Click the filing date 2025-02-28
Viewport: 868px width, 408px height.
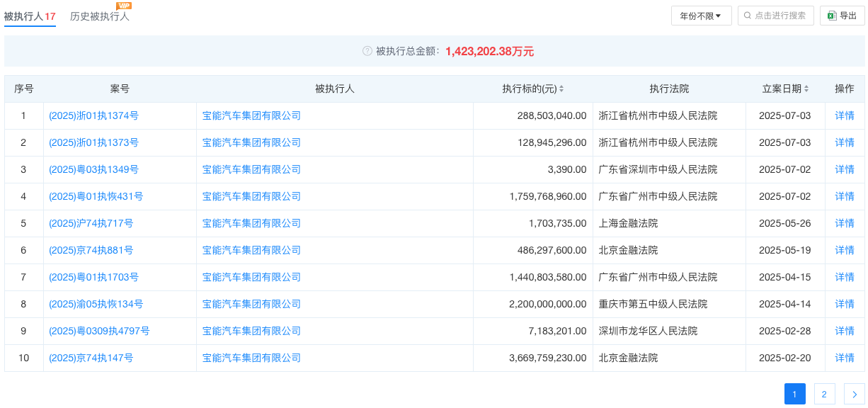point(785,331)
